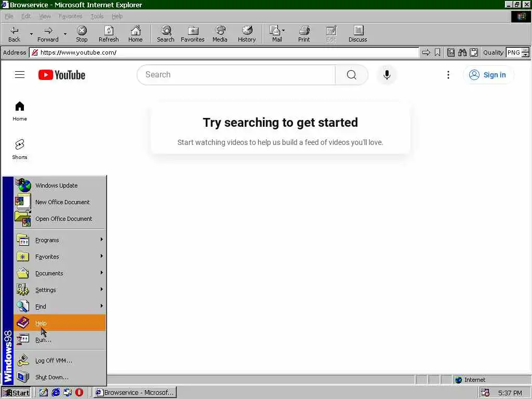Start voice search with microphone
Image resolution: width=532 pixels, height=399 pixels.
point(387,75)
